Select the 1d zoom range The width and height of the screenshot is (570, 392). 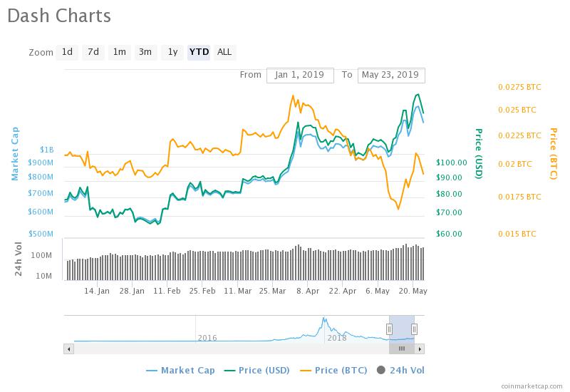pyautogui.click(x=67, y=52)
